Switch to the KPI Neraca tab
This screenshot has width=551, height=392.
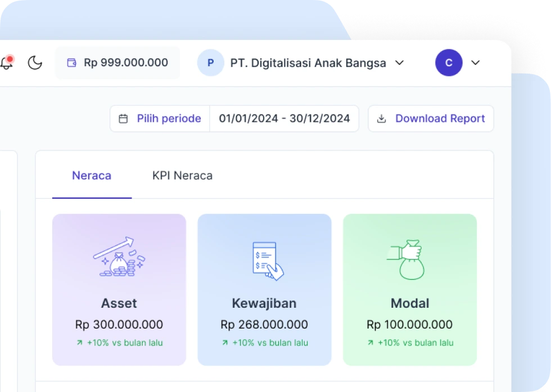click(182, 175)
